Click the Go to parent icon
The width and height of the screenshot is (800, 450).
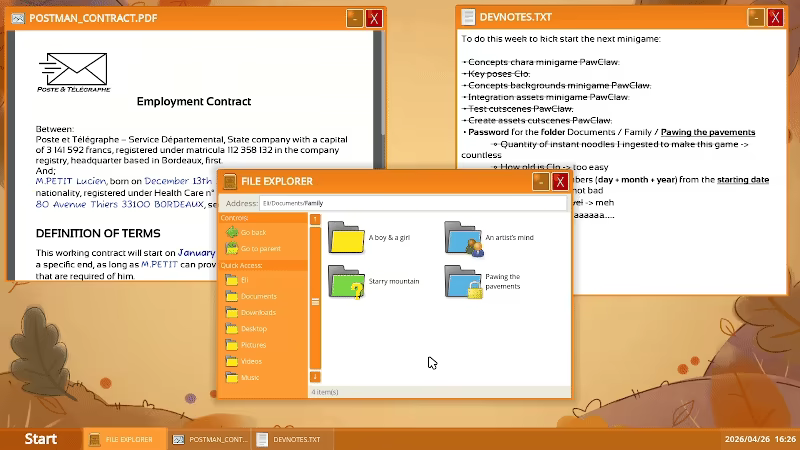click(232, 248)
